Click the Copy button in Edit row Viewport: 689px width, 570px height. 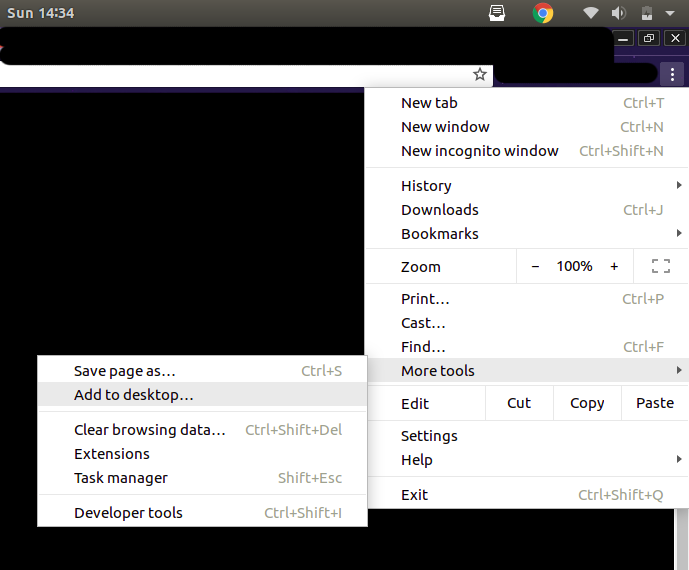pyautogui.click(x=587, y=403)
